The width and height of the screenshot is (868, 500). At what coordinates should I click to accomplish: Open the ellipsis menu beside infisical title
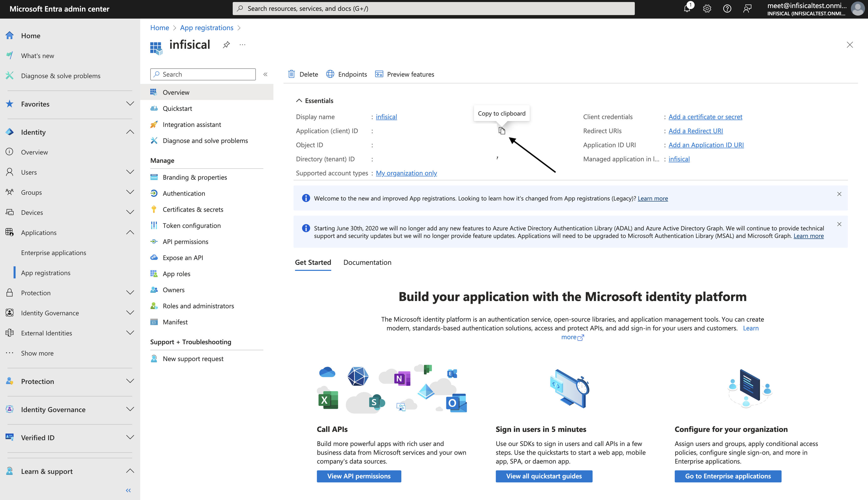tap(243, 45)
